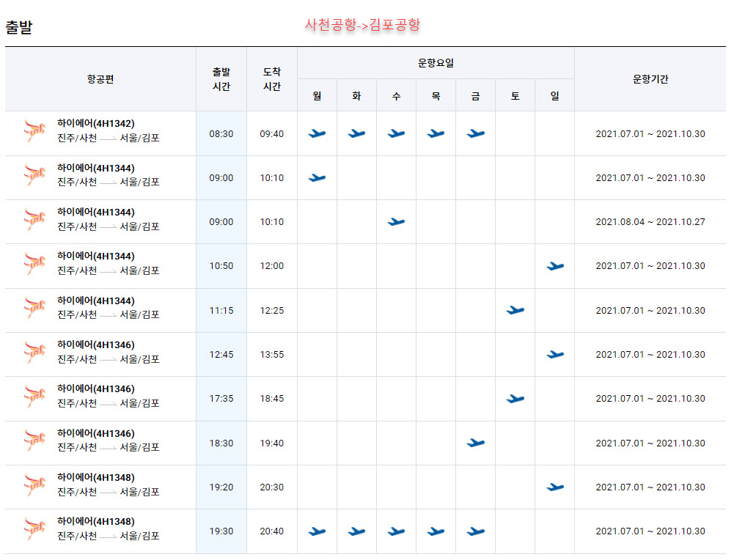This screenshot has width=734, height=560.
Task: Click the Friday airplane icon for the 18:30 flight
Action: [476, 443]
